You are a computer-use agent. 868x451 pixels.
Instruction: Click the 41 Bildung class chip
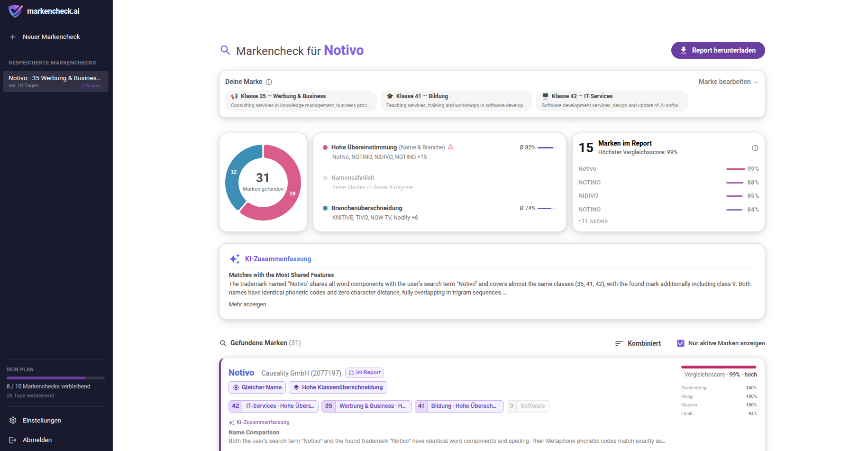(x=459, y=406)
